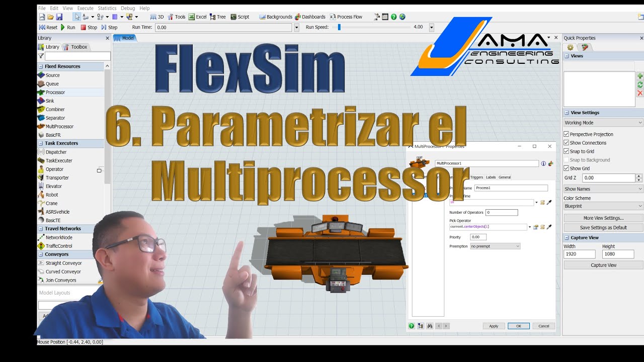
Task: Click OK in MultiProcessor Properties
Action: 519,326
